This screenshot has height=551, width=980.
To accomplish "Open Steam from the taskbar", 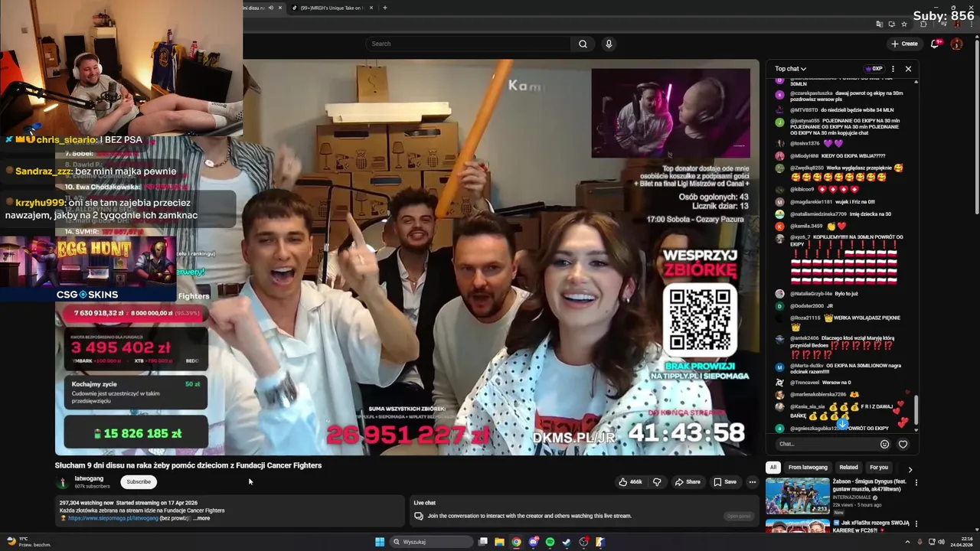I will pyautogui.click(x=567, y=542).
